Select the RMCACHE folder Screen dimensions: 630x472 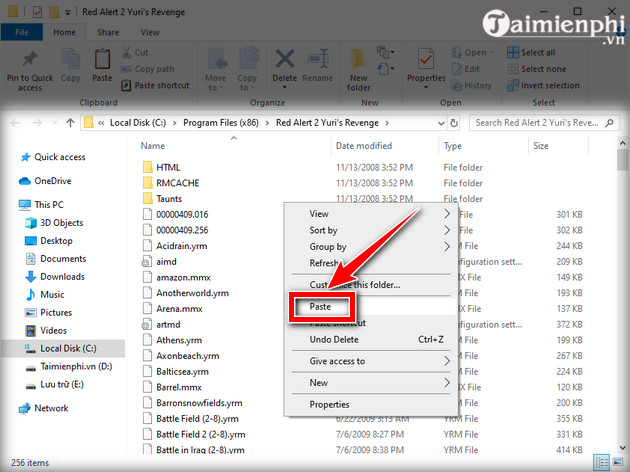pos(171,183)
